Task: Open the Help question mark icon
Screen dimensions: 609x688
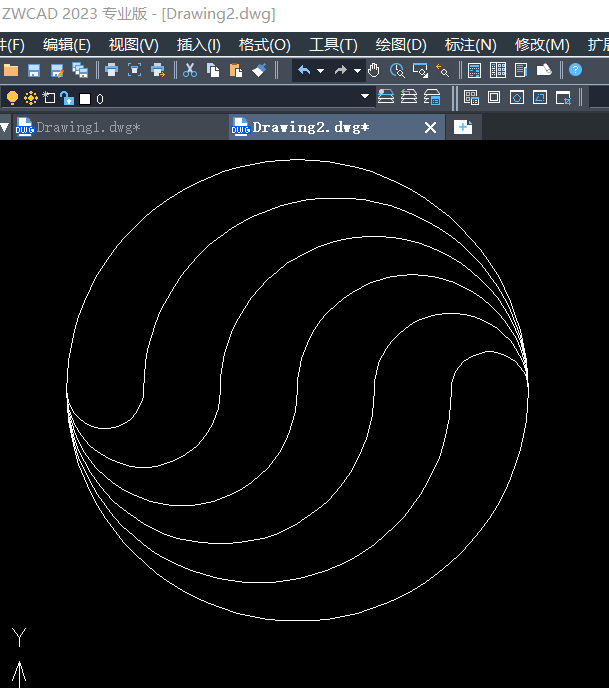Action: tap(576, 70)
